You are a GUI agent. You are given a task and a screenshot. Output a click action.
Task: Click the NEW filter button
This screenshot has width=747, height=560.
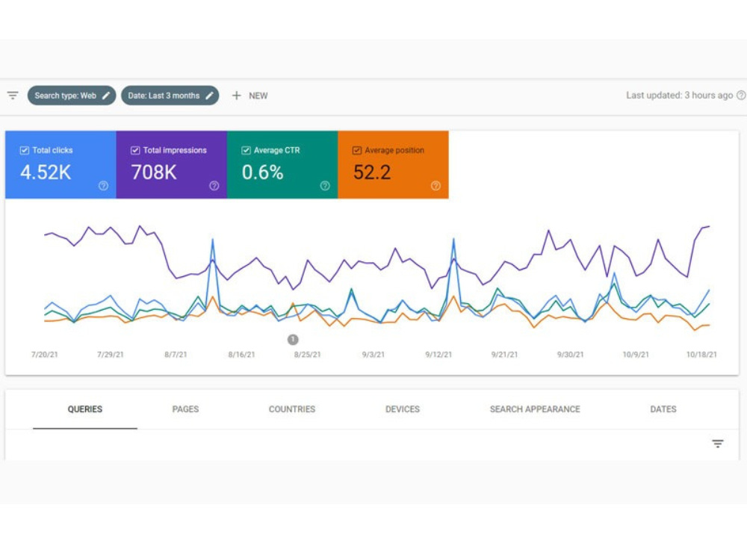point(249,96)
